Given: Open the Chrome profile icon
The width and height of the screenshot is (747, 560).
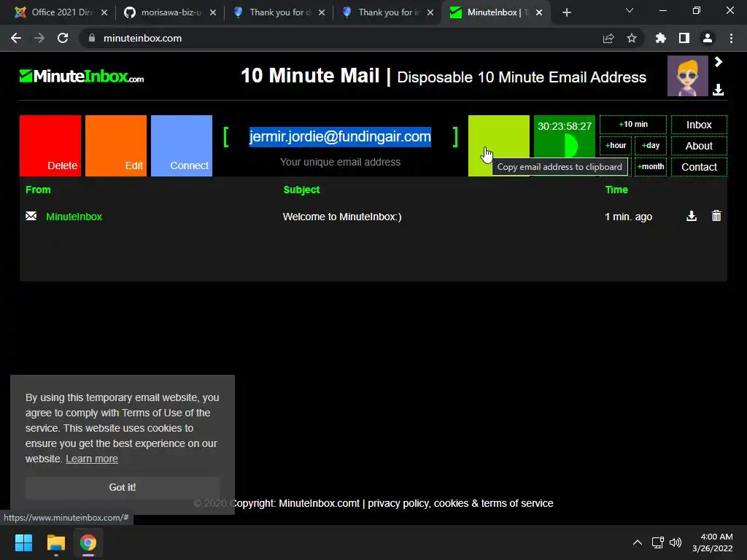Looking at the screenshot, I should pos(708,38).
